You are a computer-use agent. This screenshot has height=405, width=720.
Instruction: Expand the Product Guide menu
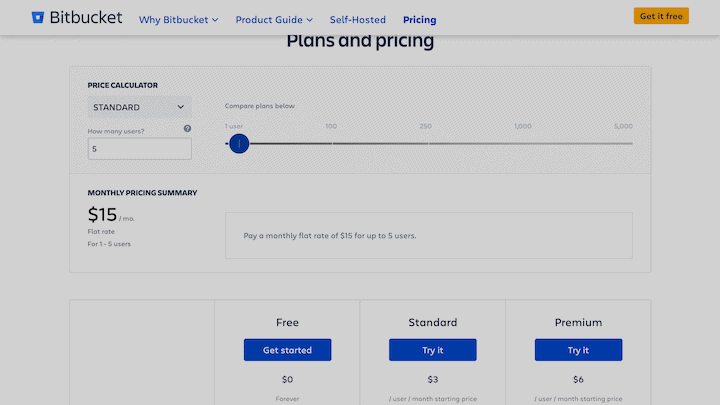point(274,20)
